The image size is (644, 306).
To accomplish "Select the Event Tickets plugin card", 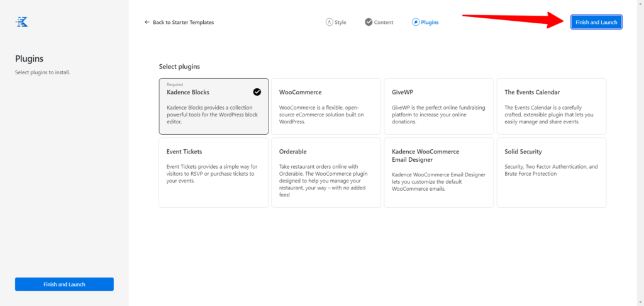I will [214, 173].
